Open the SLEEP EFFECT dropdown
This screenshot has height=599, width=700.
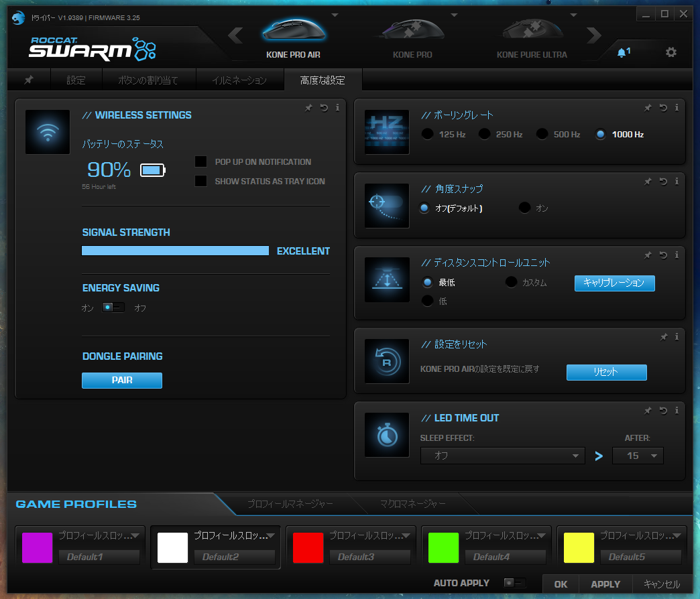coord(503,456)
